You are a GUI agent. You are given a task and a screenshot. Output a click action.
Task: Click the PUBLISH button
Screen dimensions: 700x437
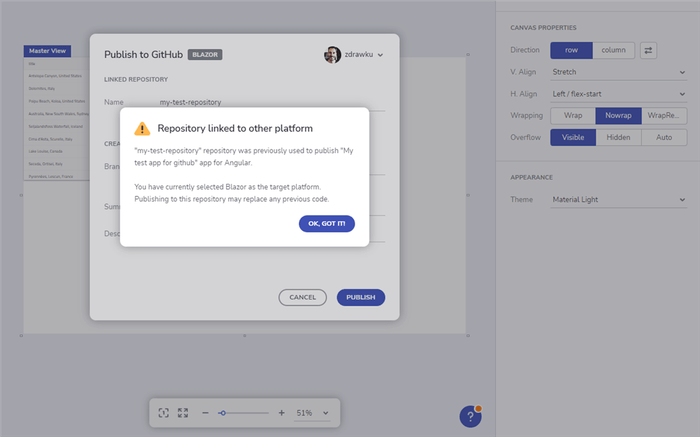coord(360,297)
